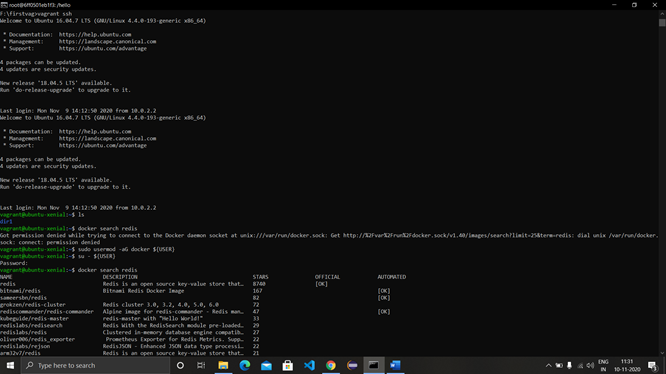The width and height of the screenshot is (666, 374).
Task: Click 'grokzen/redis-cluster' result name
Action: (x=33, y=305)
